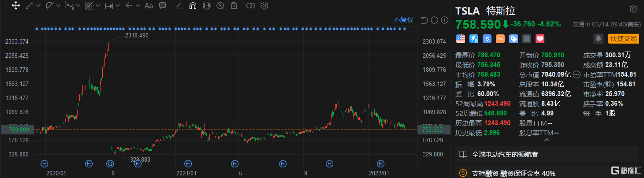Click the 特斯拉 stock name

pyautogui.click(x=501, y=10)
